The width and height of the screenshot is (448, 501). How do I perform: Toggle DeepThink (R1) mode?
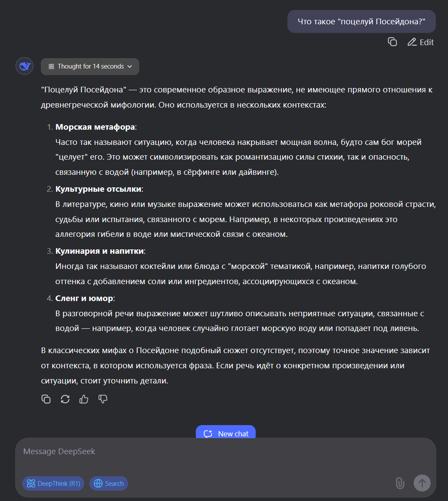[x=53, y=483]
